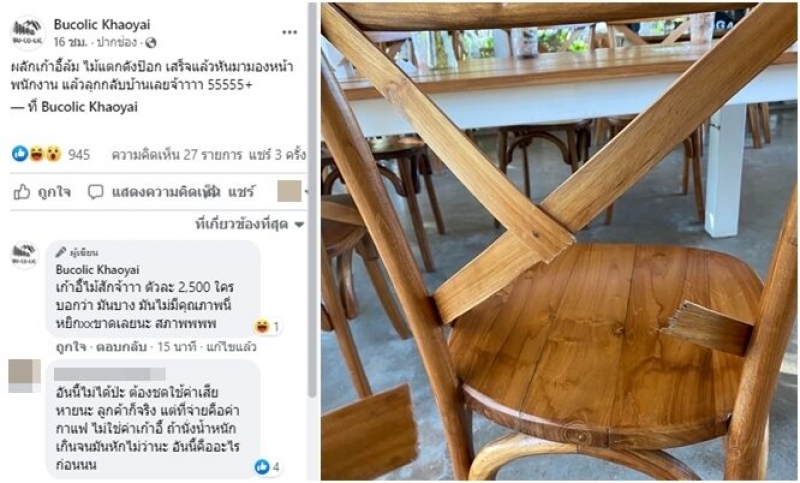Click the globe public privacy icon
The image size is (800, 483).
pyautogui.click(x=151, y=43)
